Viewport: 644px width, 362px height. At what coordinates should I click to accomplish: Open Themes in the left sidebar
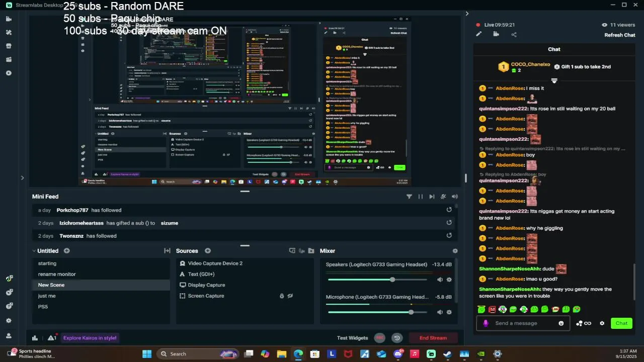9,32
